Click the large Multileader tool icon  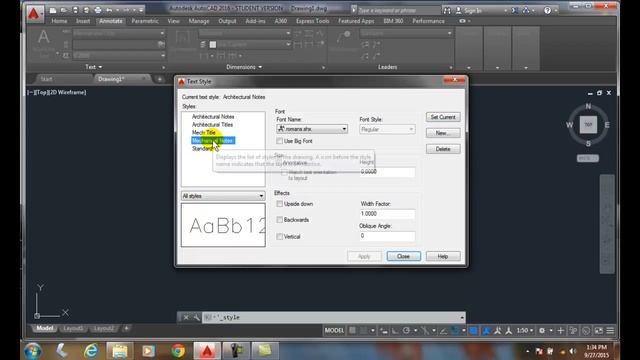coord(343,38)
